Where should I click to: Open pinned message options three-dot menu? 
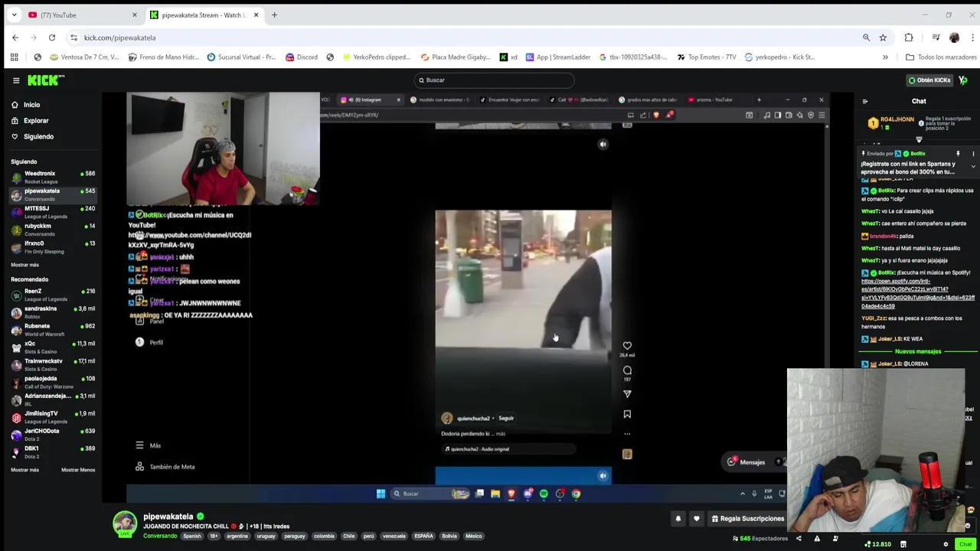(x=973, y=154)
